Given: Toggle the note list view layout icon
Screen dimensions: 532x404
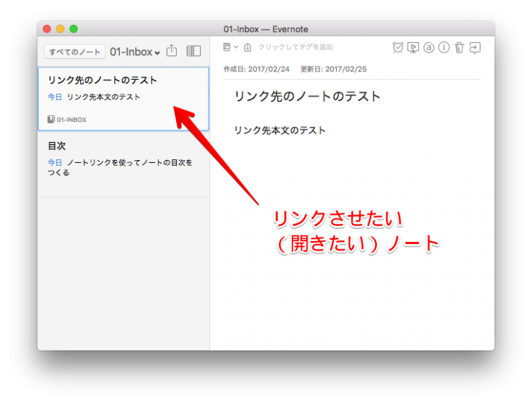Looking at the screenshot, I should pyautogui.click(x=194, y=51).
